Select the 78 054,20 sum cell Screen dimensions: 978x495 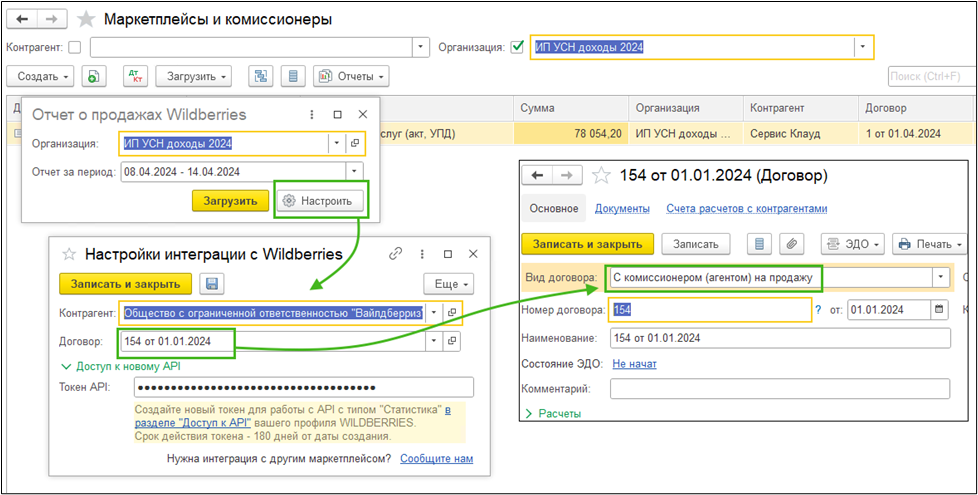571,133
